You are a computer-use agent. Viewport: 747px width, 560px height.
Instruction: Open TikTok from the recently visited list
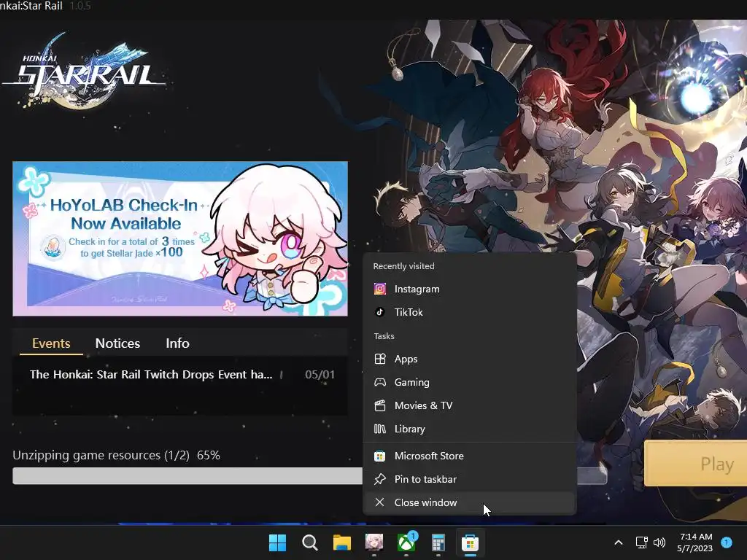(469, 312)
